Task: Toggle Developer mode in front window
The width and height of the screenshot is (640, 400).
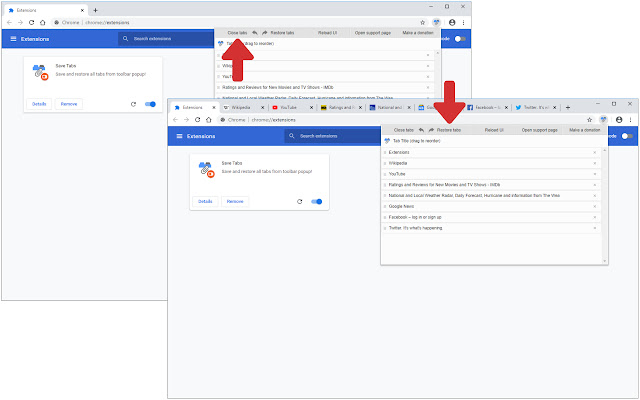Action: coord(627,136)
